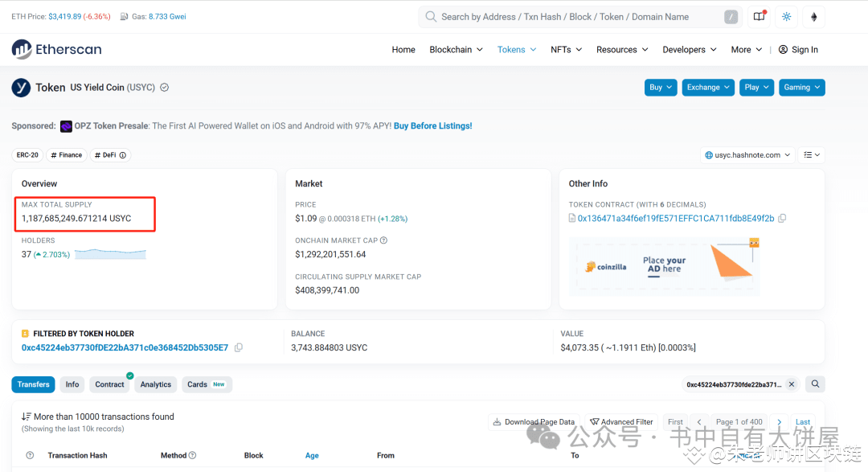
Task: Switch to the Cards tab
Action: pyautogui.click(x=207, y=384)
